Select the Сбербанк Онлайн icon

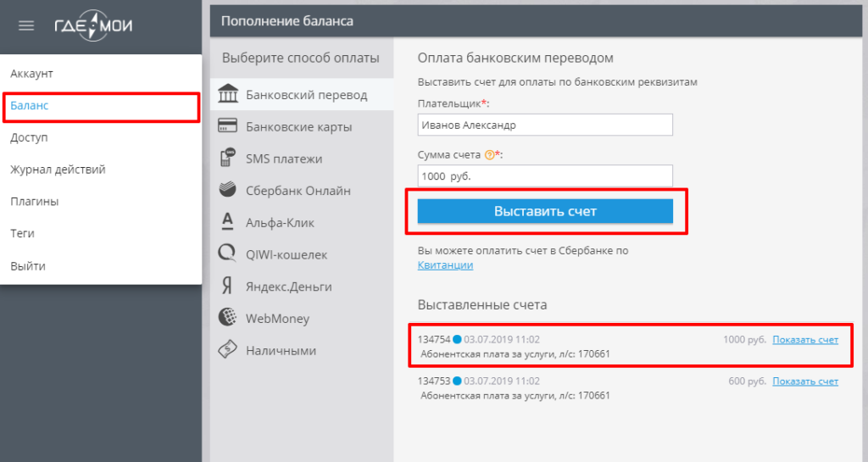(x=227, y=189)
